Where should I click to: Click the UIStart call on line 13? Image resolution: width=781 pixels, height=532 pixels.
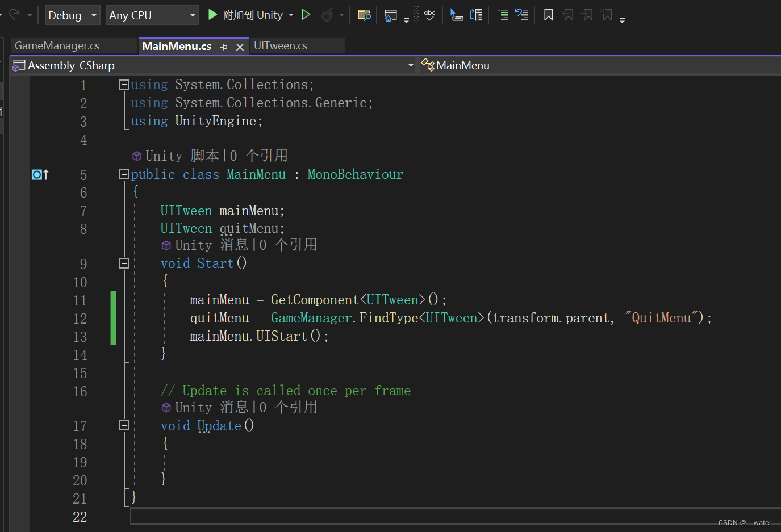pyautogui.click(x=282, y=336)
